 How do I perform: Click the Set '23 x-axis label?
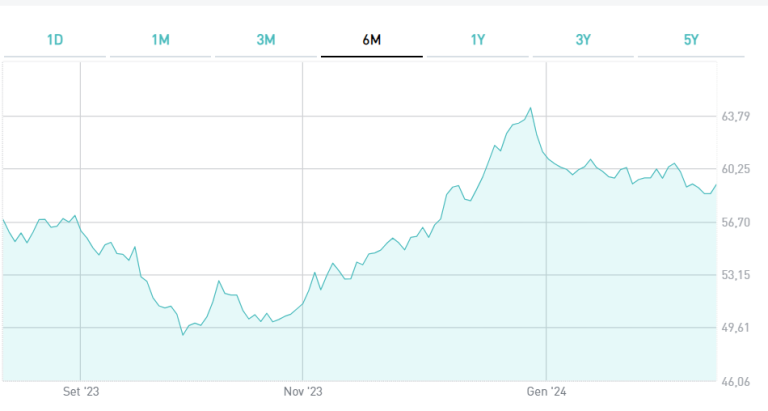pyautogui.click(x=80, y=391)
